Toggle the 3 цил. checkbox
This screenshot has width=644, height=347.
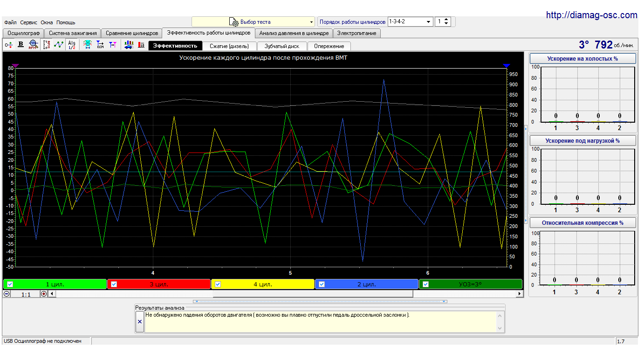[x=114, y=285]
